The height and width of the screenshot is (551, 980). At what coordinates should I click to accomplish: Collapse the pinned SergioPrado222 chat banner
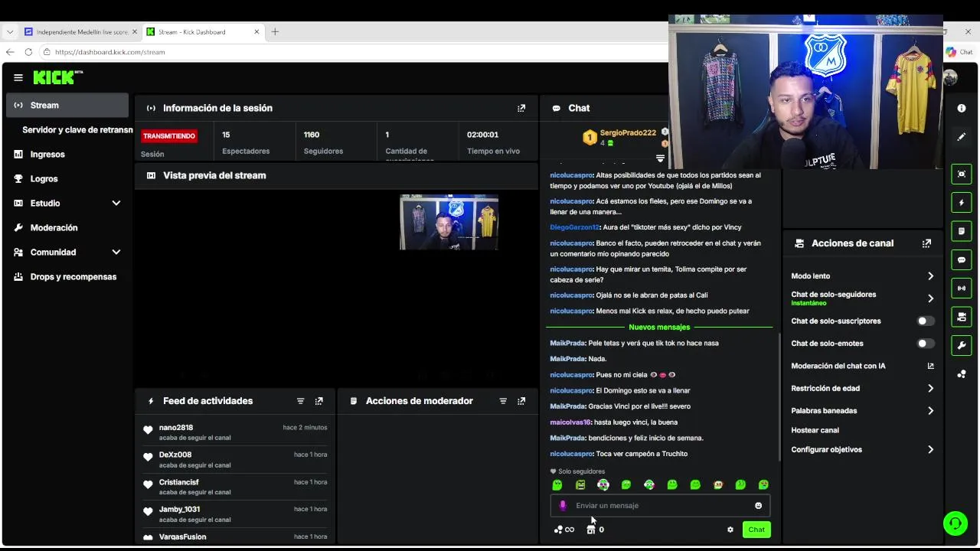coord(660,158)
